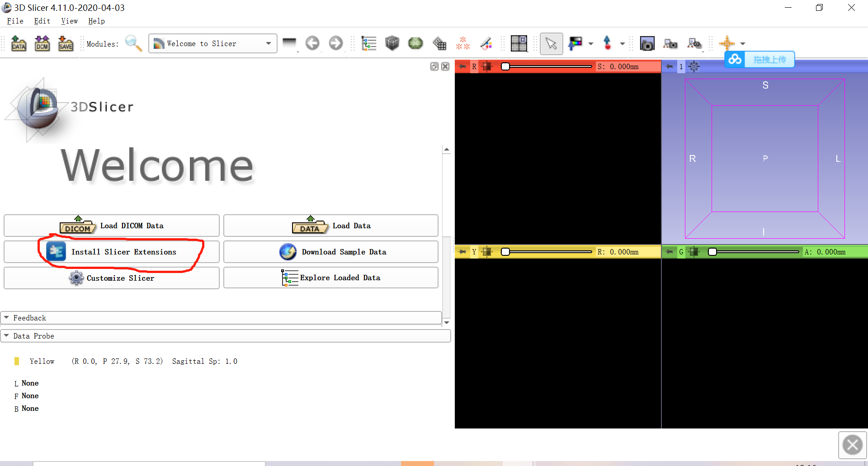Open the Volumes cube module icon

pyautogui.click(x=392, y=43)
